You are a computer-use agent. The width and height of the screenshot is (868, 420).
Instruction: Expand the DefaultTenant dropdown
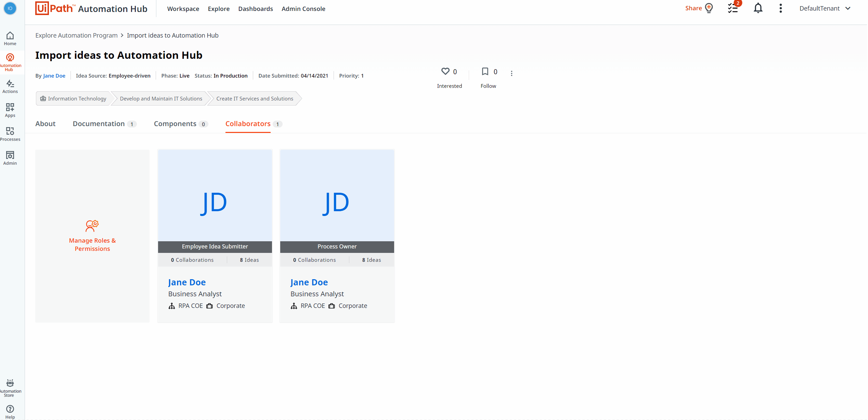(x=825, y=9)
